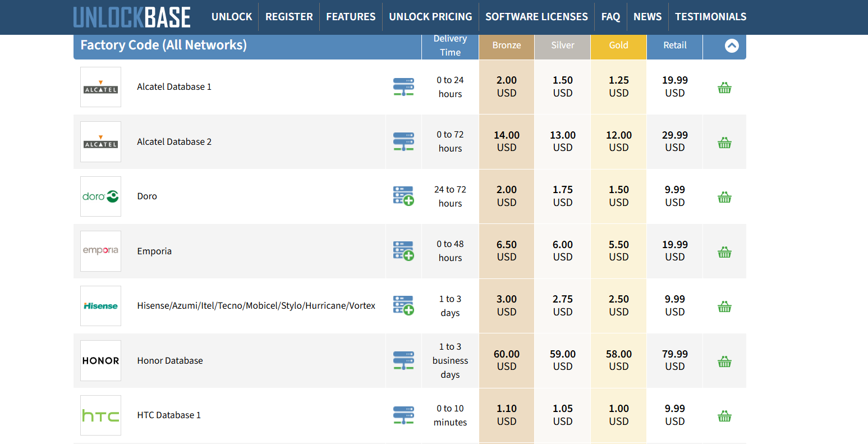Screen dimensions: 868x444
Task: Click the Retail column header
Action: point(675,45)
